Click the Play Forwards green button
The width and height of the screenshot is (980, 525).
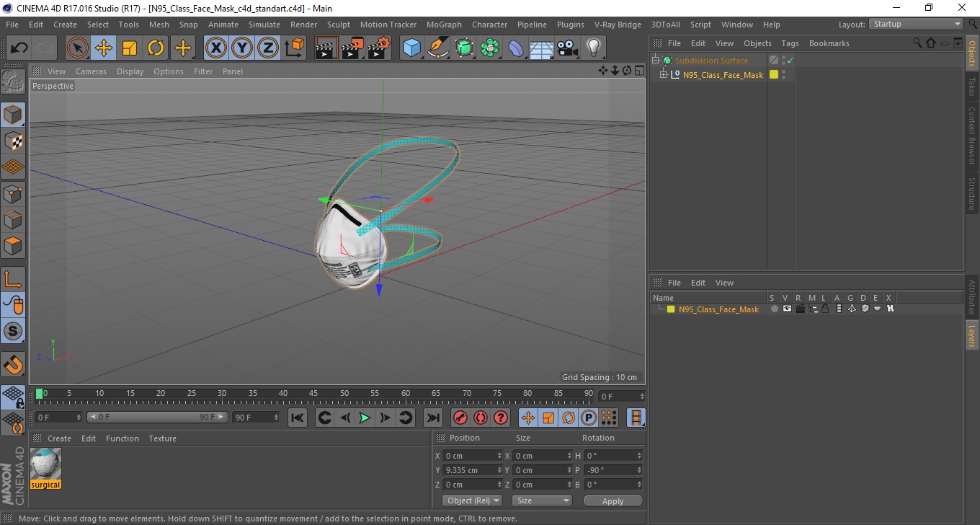[x=365, y=418]
